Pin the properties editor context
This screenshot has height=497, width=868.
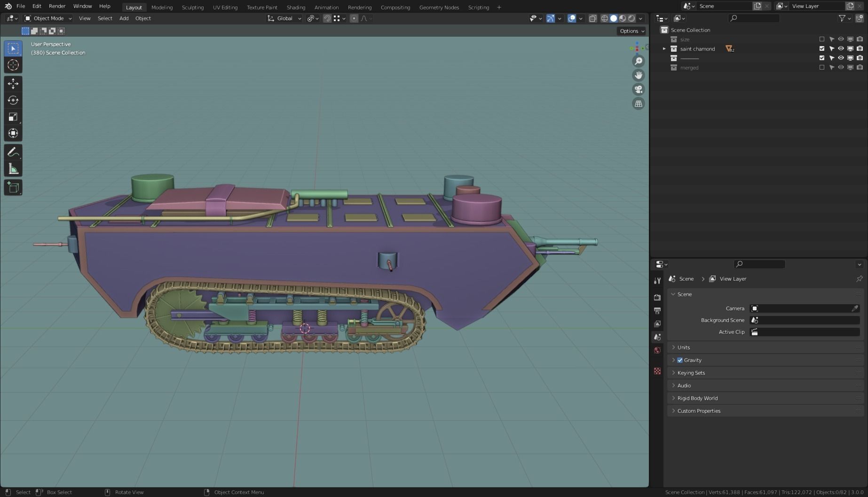click(x=859, y=279)
